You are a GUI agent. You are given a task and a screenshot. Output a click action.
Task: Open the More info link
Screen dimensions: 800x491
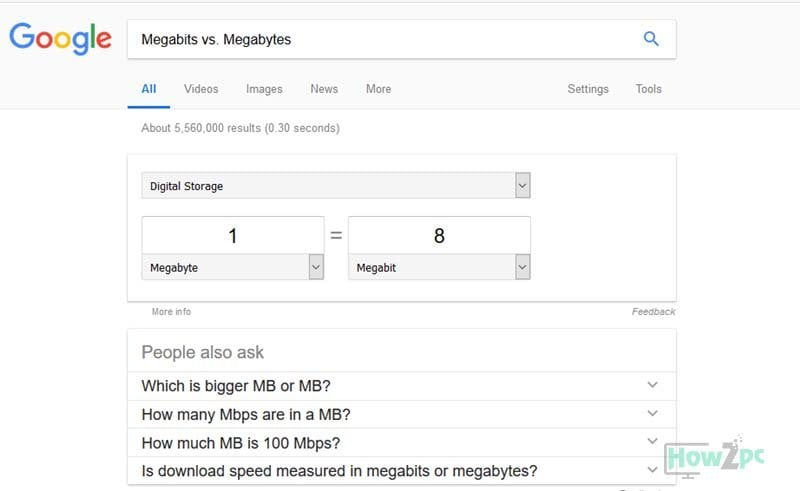point(171,311)
